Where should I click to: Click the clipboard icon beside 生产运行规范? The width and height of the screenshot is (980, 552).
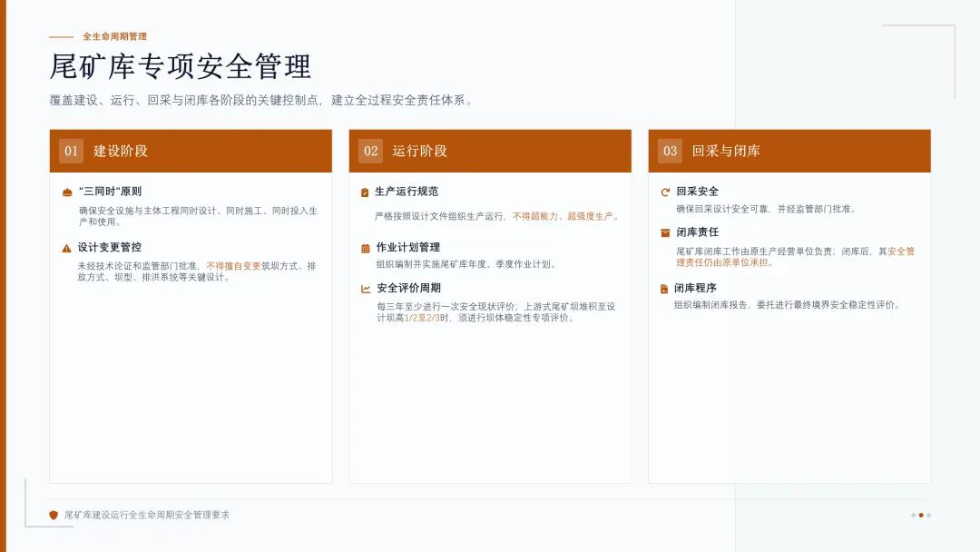click(x=365, y=192)
